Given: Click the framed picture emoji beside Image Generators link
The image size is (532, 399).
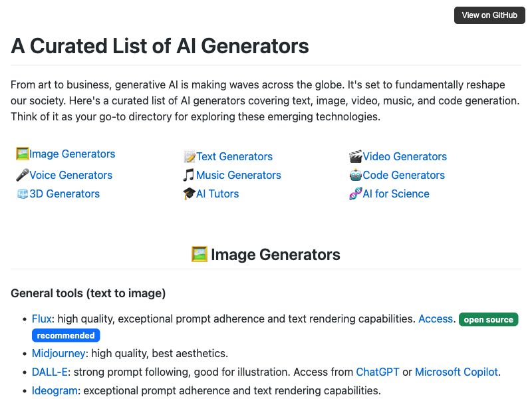Looking at the screenshot, I should (22, 154).
